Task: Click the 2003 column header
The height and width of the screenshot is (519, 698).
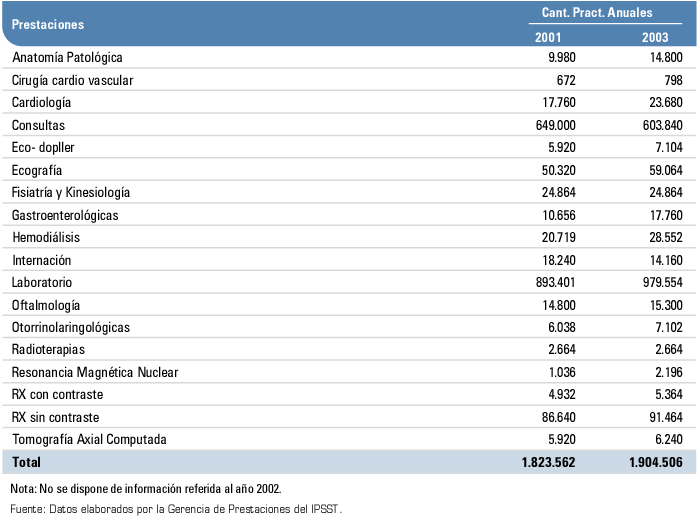Action: (656, 37)
